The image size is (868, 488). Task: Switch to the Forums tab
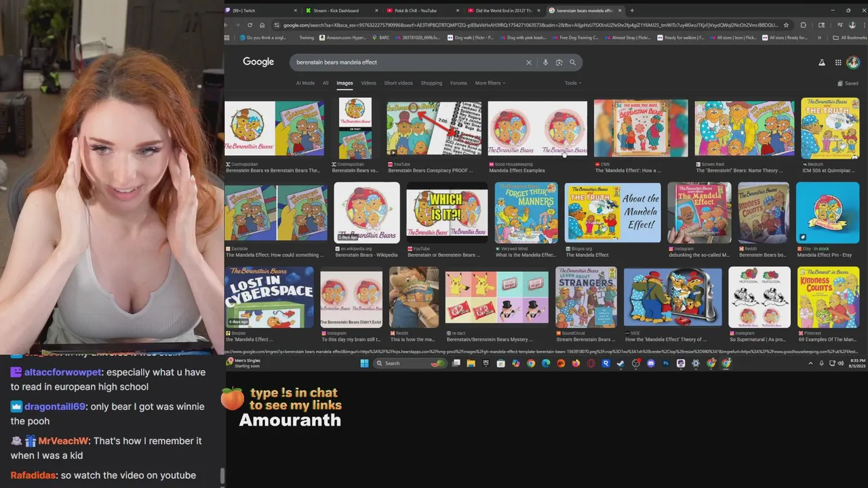458,83
